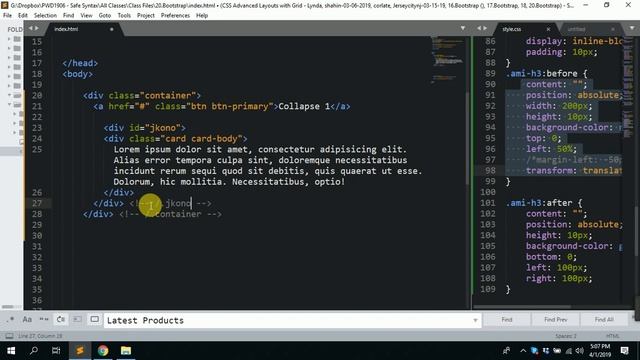Click next tab arrow in left pane

coord(37,28)
